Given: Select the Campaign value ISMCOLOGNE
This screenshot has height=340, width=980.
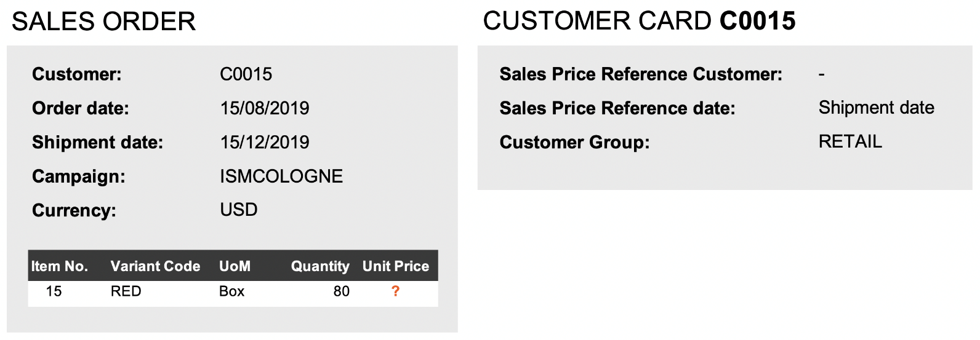Looking at the screenshot, I should click(x=281, y=176).
